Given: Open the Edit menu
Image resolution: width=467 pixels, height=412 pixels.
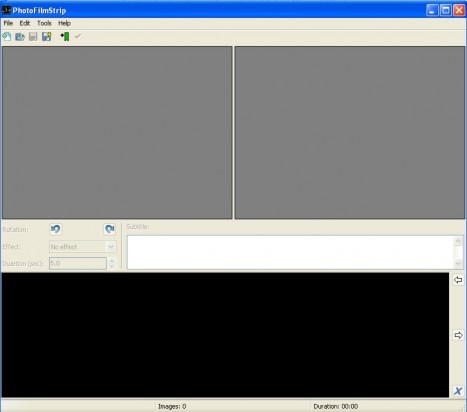Looking at the screenshot, I should [25, 23].
